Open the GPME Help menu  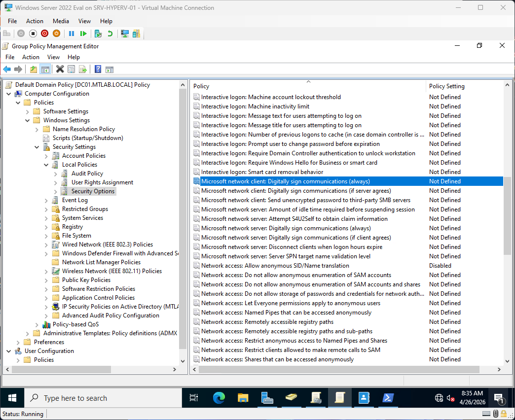tap(74, 57)
